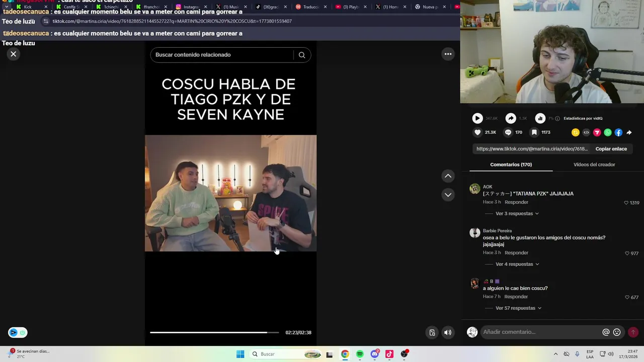Click Copiar enlace button
The height and width of the screenshot is (362, 644).
point(611,149)
